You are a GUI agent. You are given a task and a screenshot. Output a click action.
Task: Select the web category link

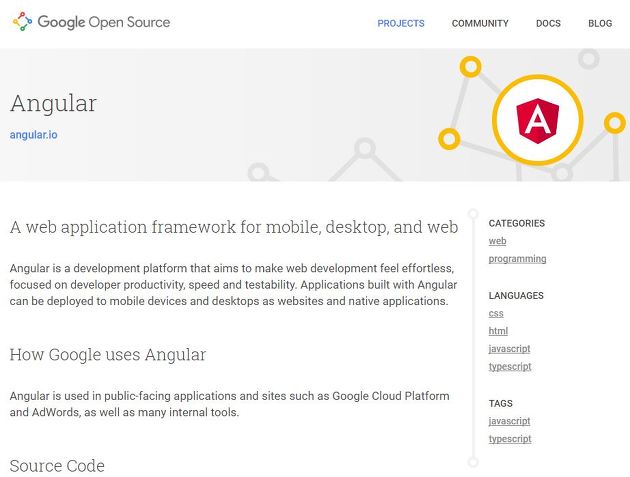(497, 241)
